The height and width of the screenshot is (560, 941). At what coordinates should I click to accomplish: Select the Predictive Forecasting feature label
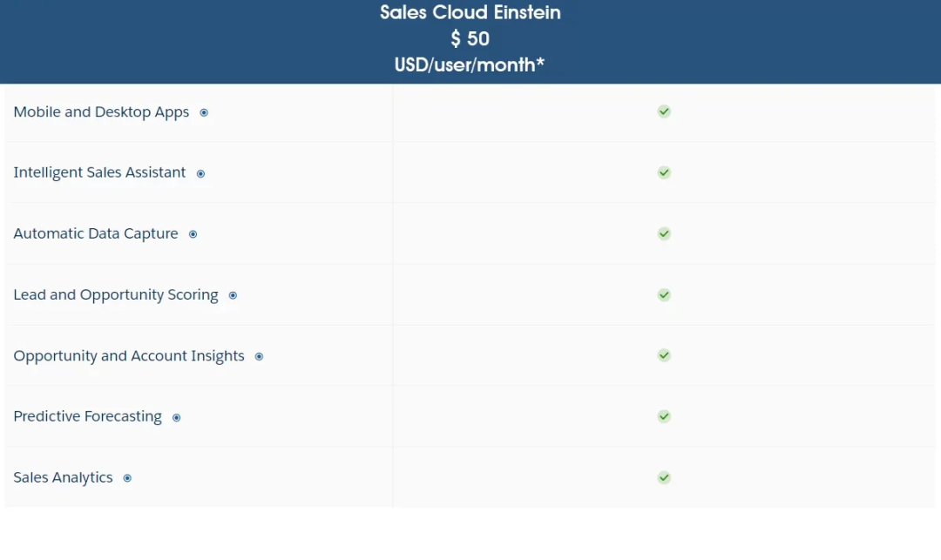(x=87, y=416)
